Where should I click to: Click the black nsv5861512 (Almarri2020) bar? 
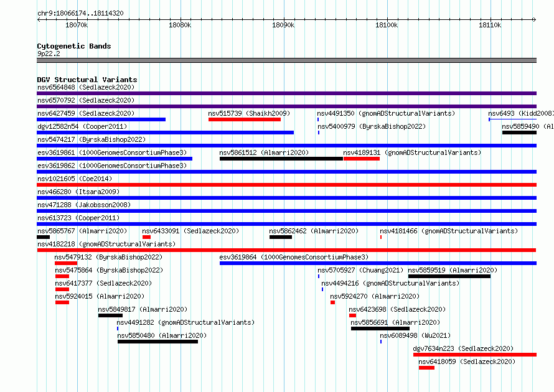click(281, 159)
